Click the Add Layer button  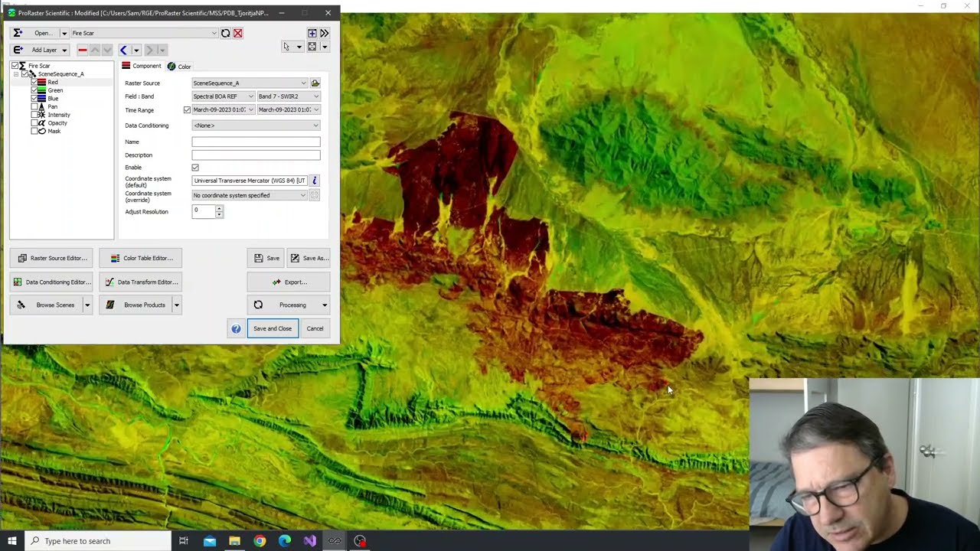[40, 50]
